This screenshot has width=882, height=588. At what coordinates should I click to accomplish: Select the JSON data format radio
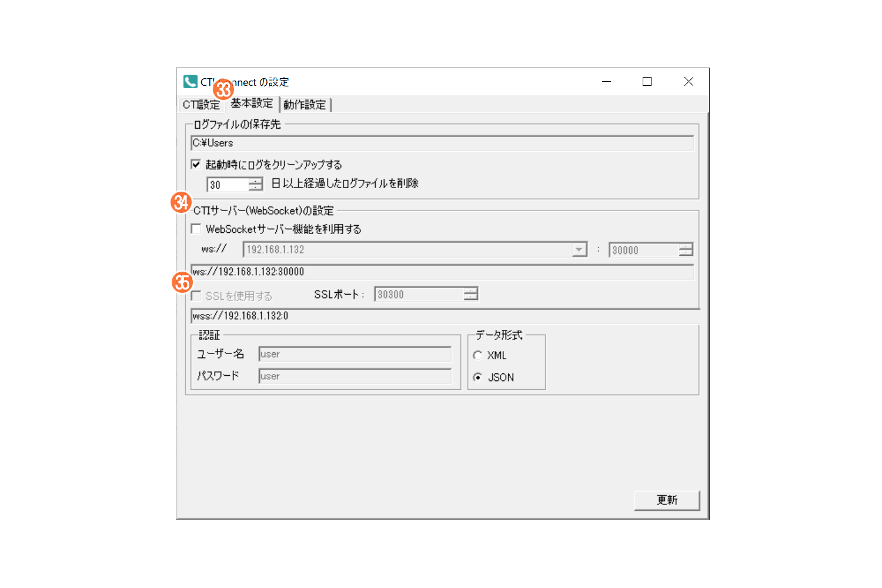[x=477, y=377]
